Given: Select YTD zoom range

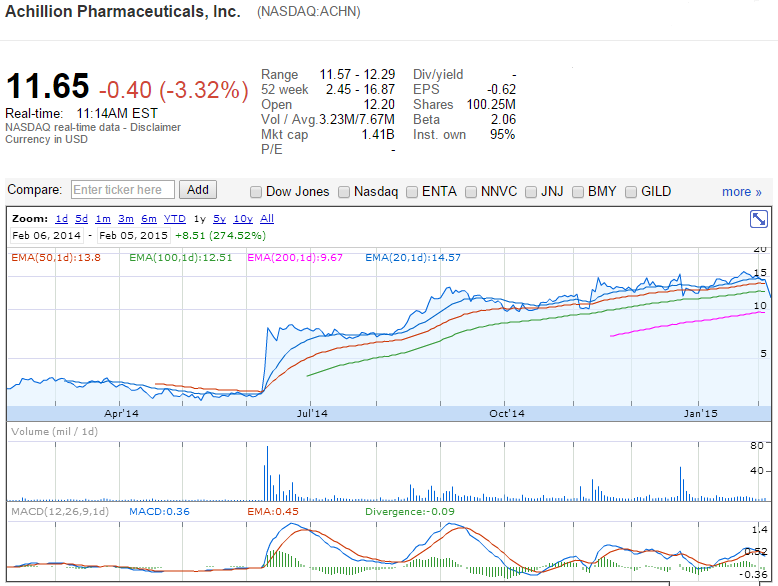Looking at the screenshot, I should click(x=175, y=219).
